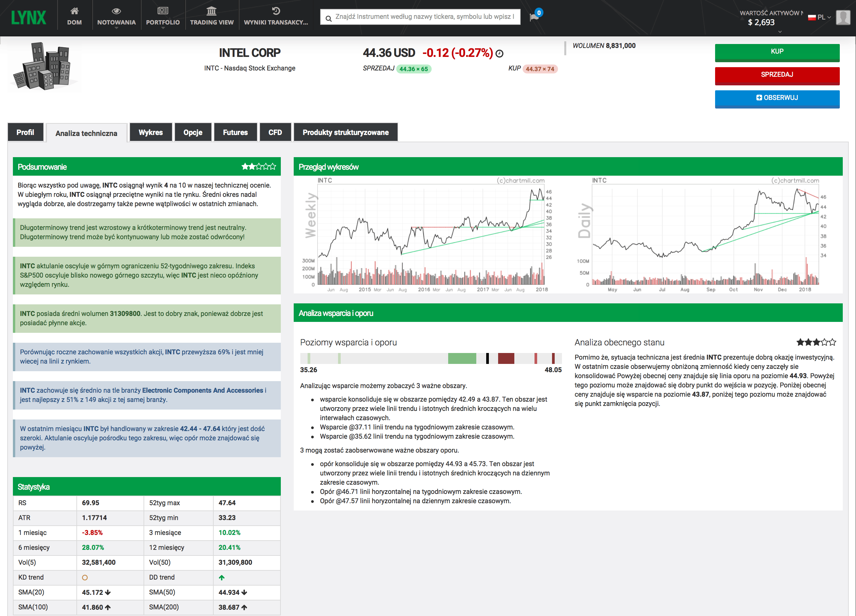Open the notifications flag icon
Viewport: 856px width, 616px height.
(534, 17)
